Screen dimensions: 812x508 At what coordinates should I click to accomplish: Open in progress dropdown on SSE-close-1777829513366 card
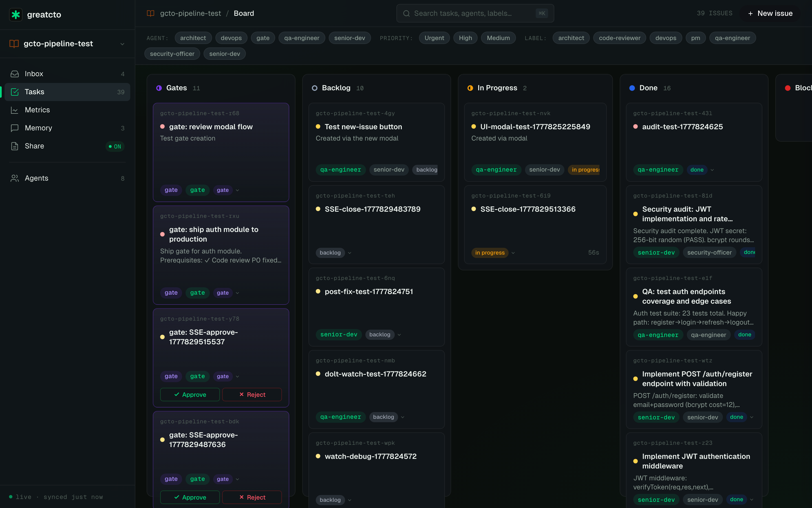[513, 253]
